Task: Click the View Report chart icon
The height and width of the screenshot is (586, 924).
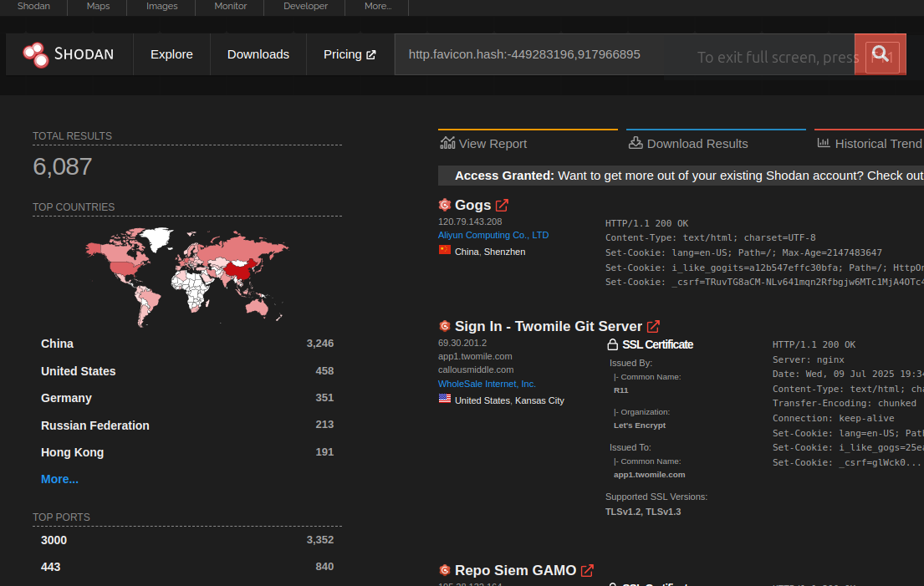Action: pyautogui.click(x=447, y=143)
